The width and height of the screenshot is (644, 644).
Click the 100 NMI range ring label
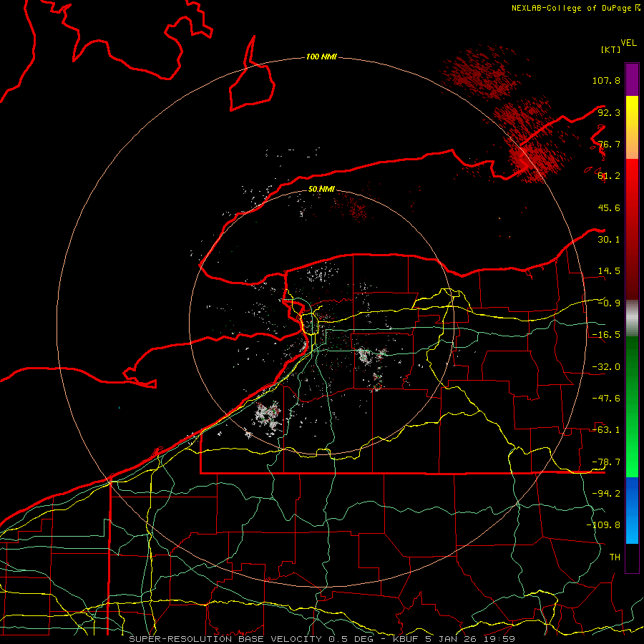pyautogui.click(x=321, y=57)
